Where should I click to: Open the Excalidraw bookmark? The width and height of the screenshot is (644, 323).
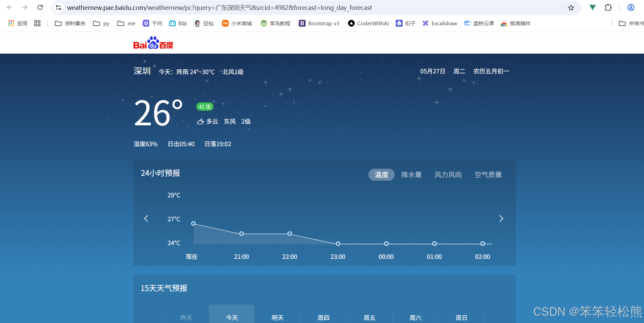(x=440, y=23)
